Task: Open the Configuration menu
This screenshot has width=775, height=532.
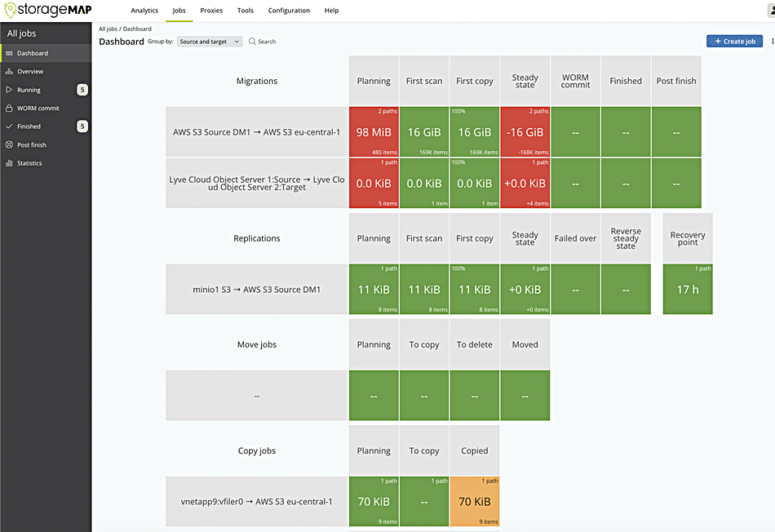Action: pyautogui.click(x=289, y=11)
